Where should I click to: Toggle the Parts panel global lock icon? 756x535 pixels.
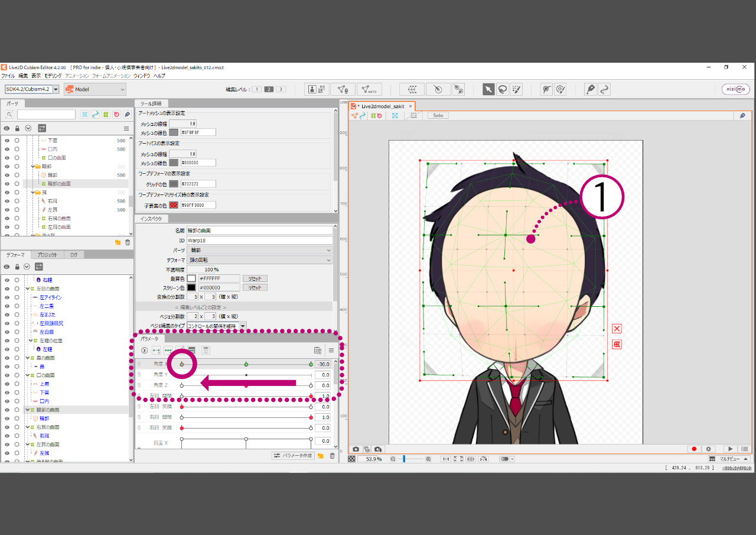pos(17,128)
